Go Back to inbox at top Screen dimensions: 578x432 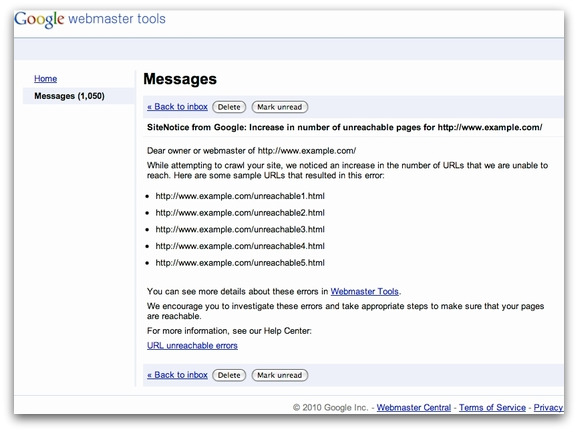pyautogui.click(x=177, y=107)
